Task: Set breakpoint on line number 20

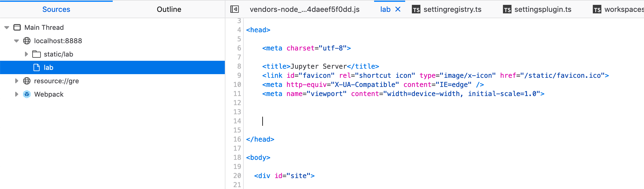Action: pyautogui.click(x=237, y=176)
